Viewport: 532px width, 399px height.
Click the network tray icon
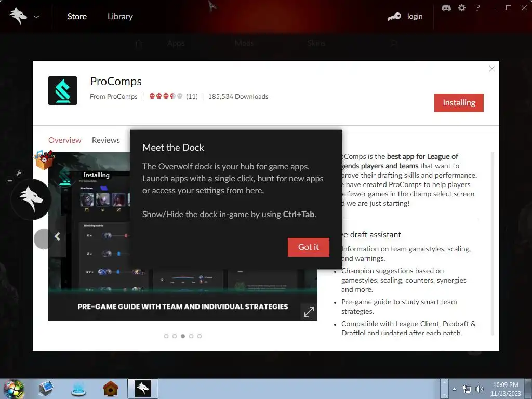(x=467, y=389)
